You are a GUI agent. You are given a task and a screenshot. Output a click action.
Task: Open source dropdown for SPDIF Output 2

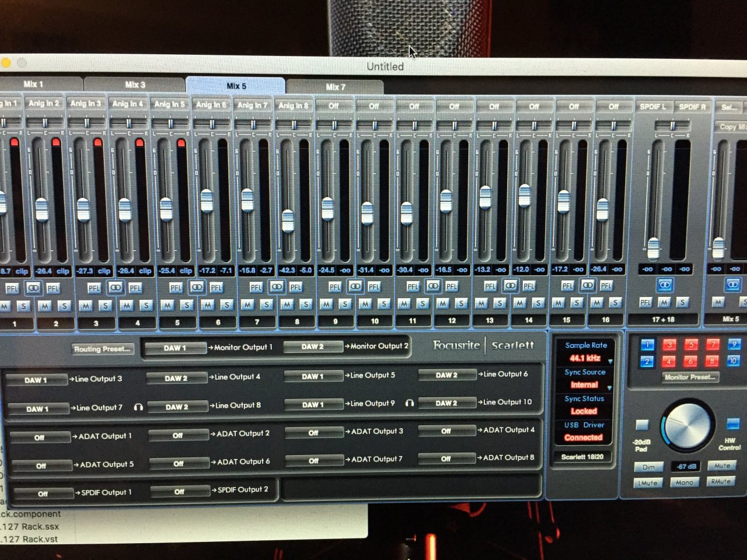tap(179, 492)
